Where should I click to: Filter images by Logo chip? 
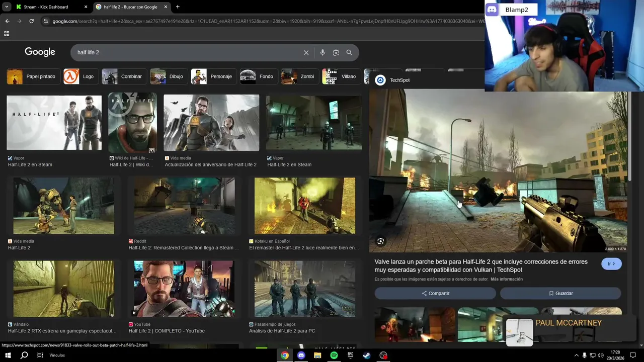[x=80, y=76]
